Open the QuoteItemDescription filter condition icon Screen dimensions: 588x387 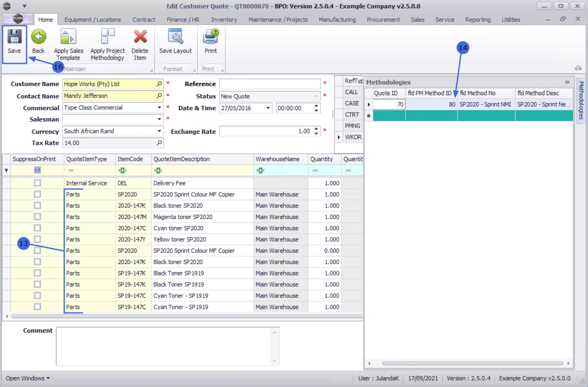158,171
